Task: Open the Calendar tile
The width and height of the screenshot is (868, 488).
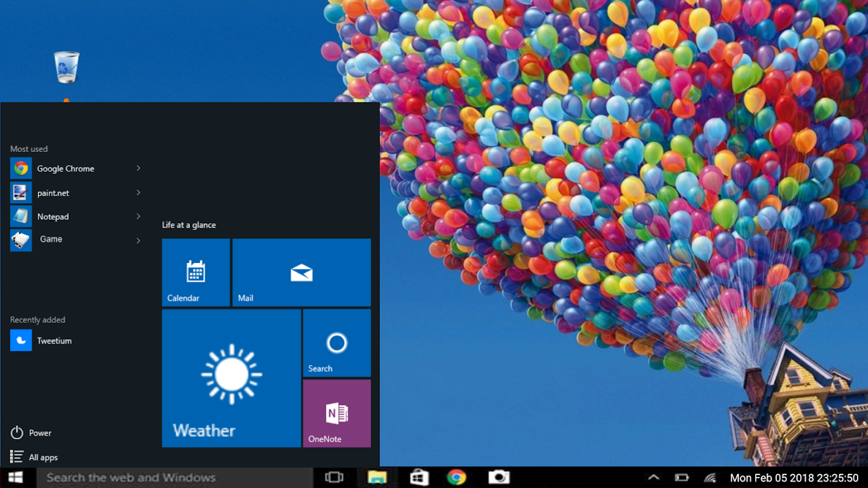Action: (x=196, y=272)
